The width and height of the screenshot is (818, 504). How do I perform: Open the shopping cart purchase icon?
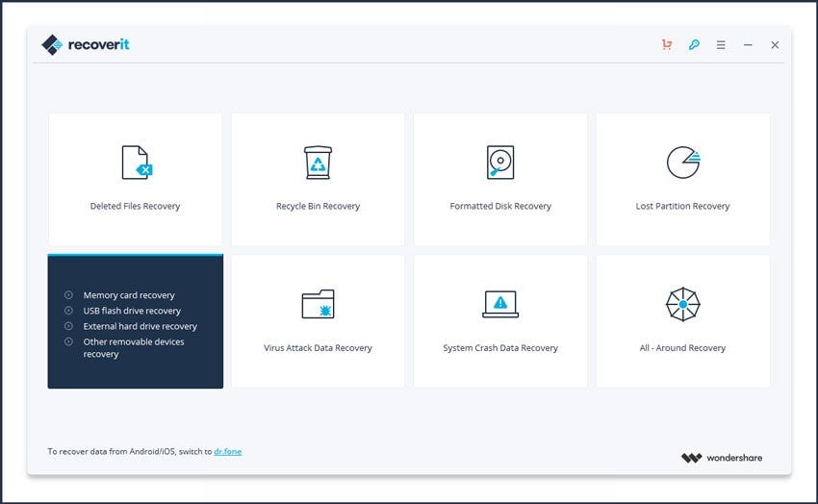(x=667, y=45)
